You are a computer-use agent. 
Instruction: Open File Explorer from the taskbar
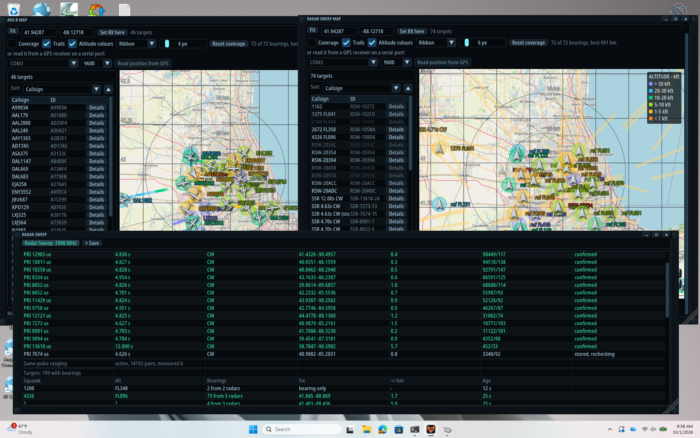[367, 430]
